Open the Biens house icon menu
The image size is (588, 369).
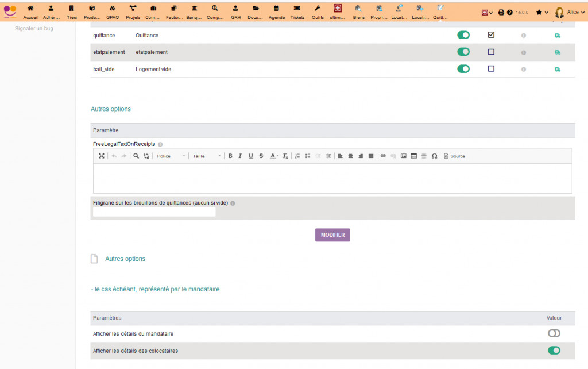(358, 12)
